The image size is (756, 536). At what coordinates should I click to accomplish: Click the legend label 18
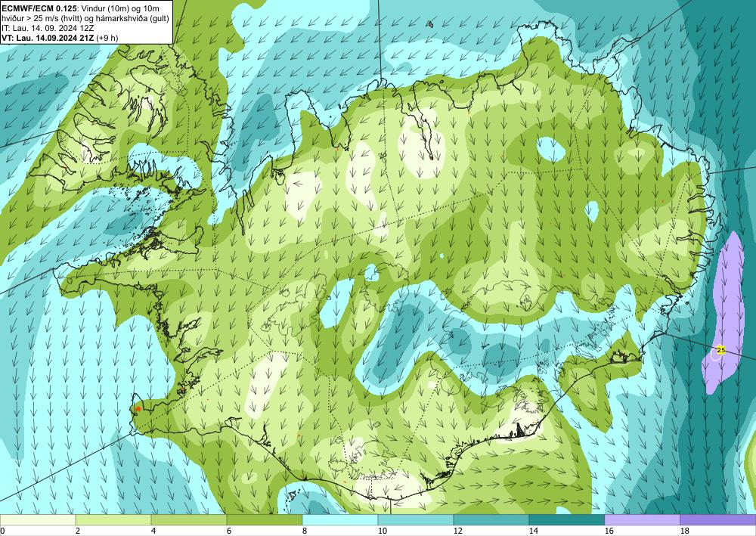[x=684, y=531]
